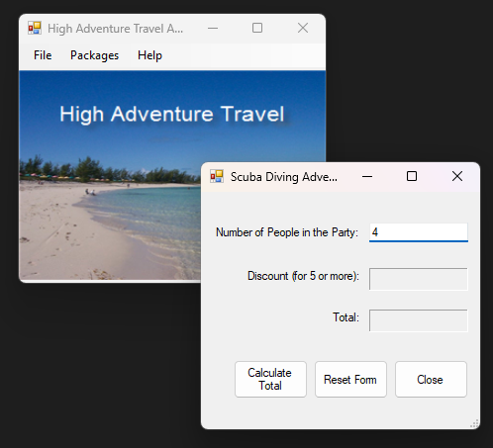Click the Scuba Diving window app icon
Viewport: 493px width, 448px height.
217,176
